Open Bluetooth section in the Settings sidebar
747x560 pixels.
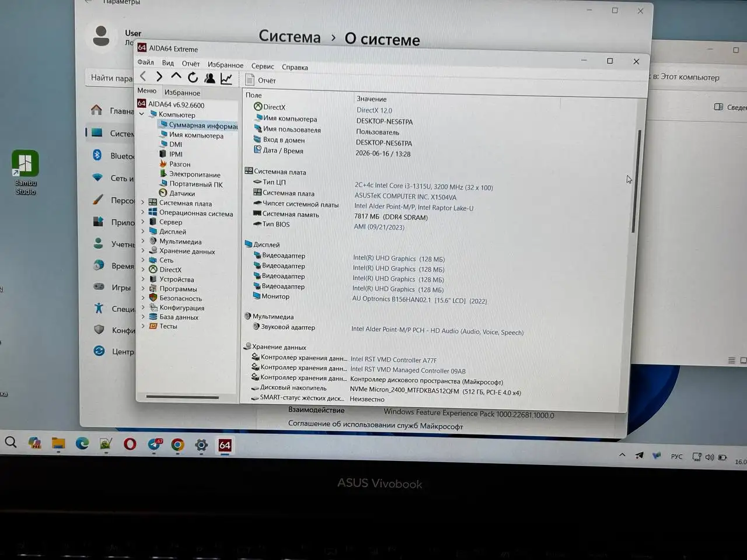pos(114,156)
